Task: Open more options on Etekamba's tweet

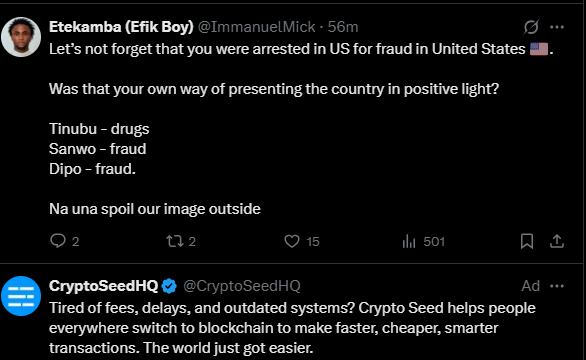Action: tap(557, 27)
